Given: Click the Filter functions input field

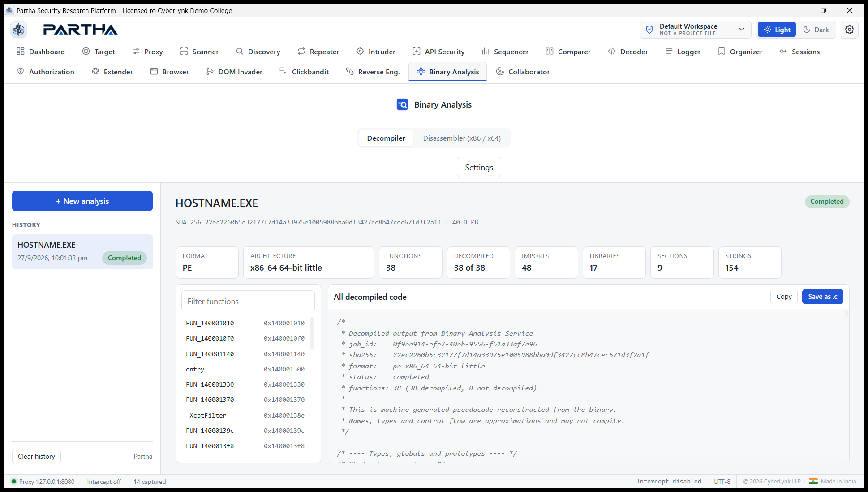Looking at the screenshot, I should (248, 301).
